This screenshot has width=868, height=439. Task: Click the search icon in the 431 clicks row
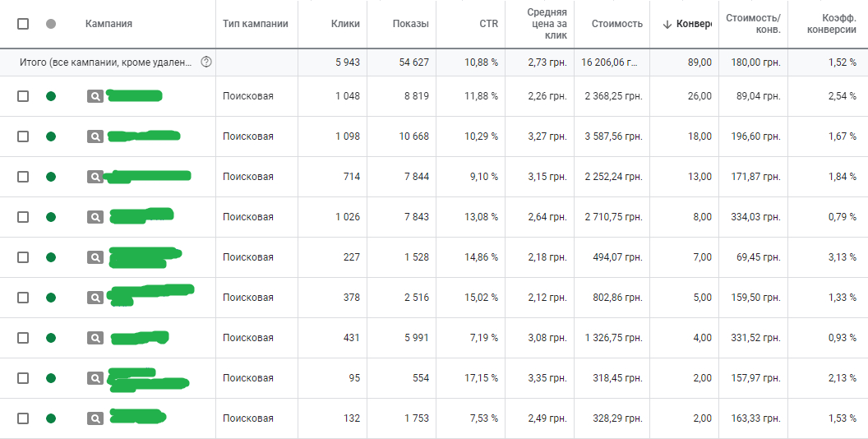point(95,338)
